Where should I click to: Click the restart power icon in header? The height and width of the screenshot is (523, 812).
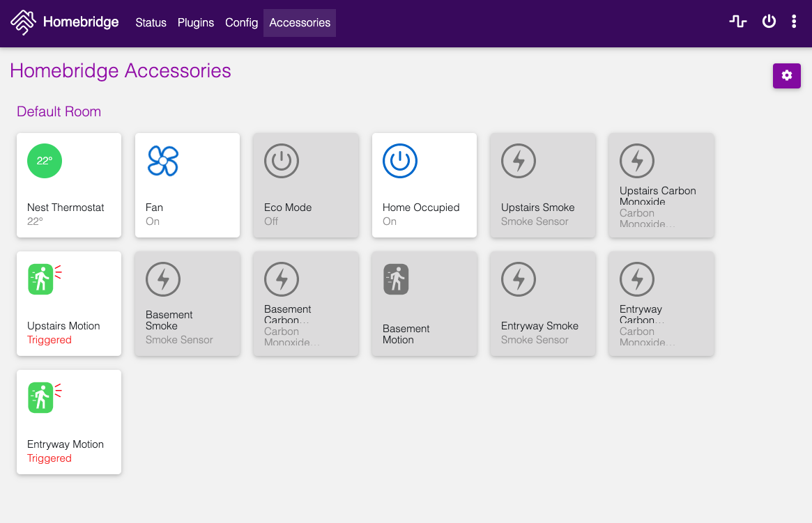[x=769, y=21]
